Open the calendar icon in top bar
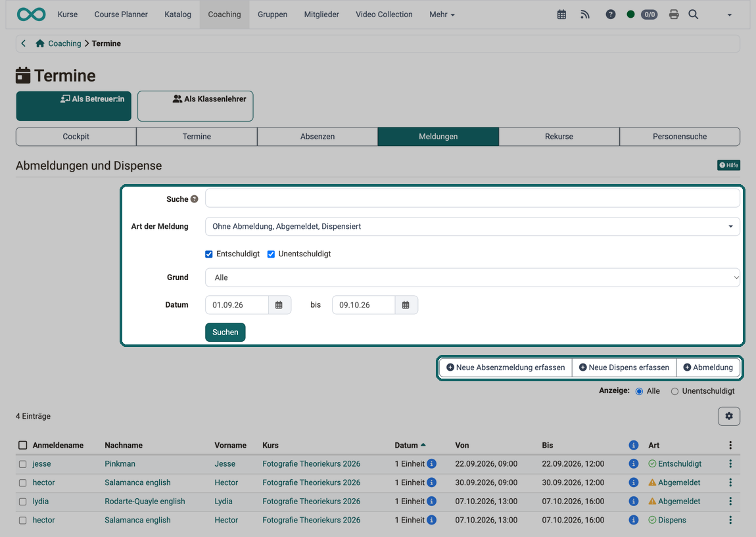756x537 pixels. coord(561,14)
